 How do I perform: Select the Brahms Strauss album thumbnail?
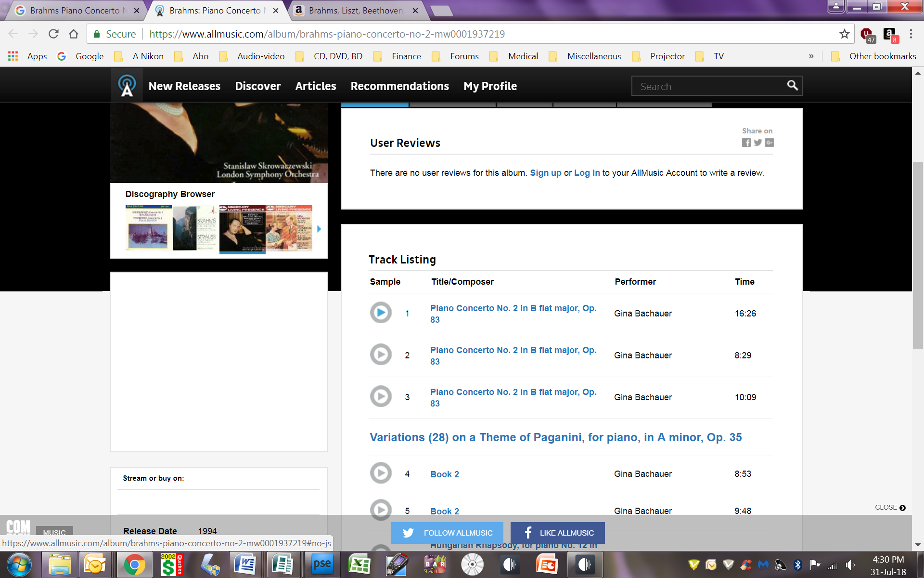[196, 228]
